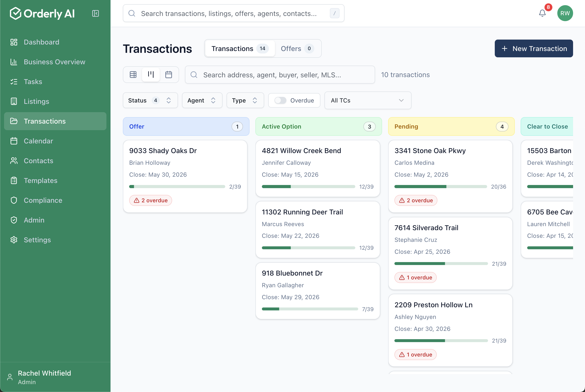Expand the All TCs dropdown
The width and height of the screenshot is (585, 392).
(368, 100)
